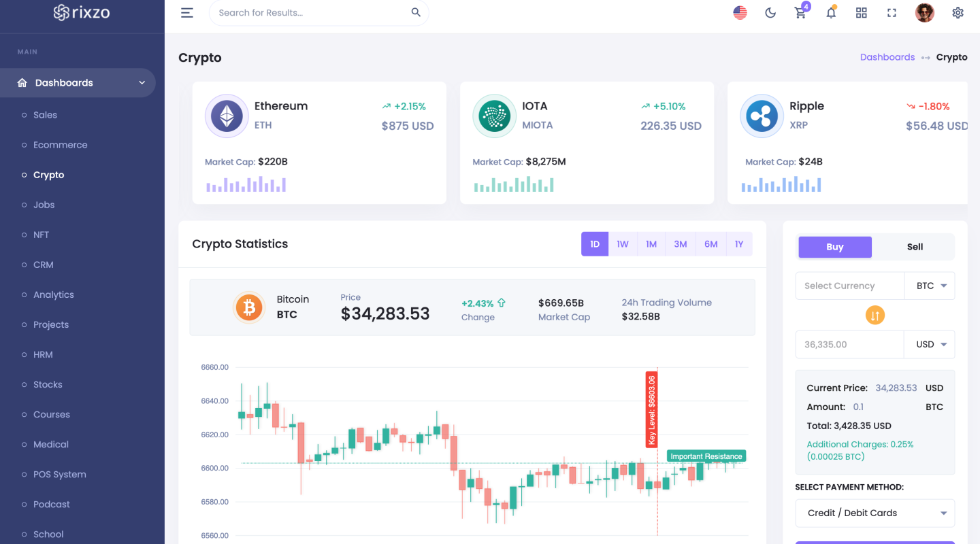Open the US flag language selector

coord(740,13)
